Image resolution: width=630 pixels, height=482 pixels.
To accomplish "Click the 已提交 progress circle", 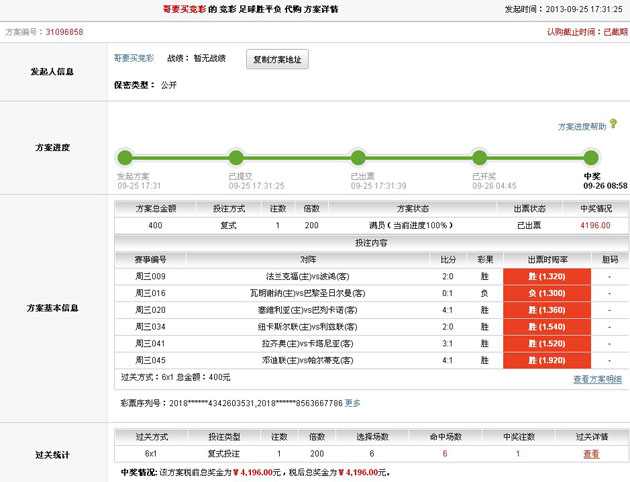I will [237, 157].
